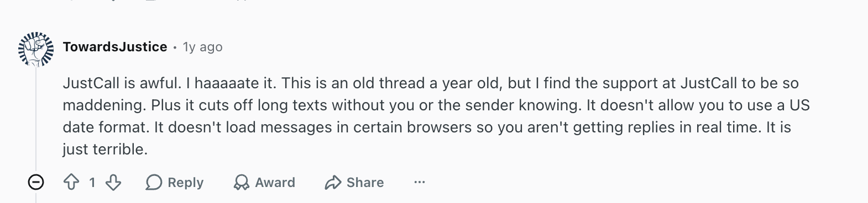Screen dimensions: 868x203
Task: Click the line beginning "maddening. Plus it cuts"
Action: 436,105
